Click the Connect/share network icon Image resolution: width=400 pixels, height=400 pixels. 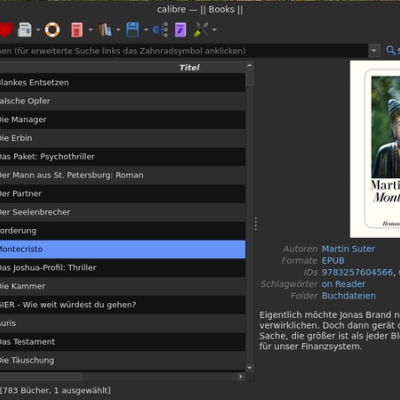(x=160, y=30)
